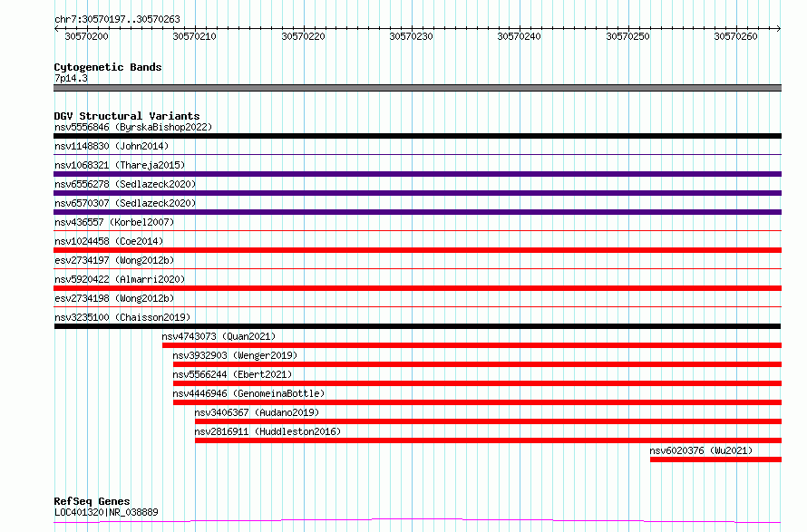807x532 pixels.
Task: Select the Cytogenetic Bands track heading
Action: click(108, 67)
